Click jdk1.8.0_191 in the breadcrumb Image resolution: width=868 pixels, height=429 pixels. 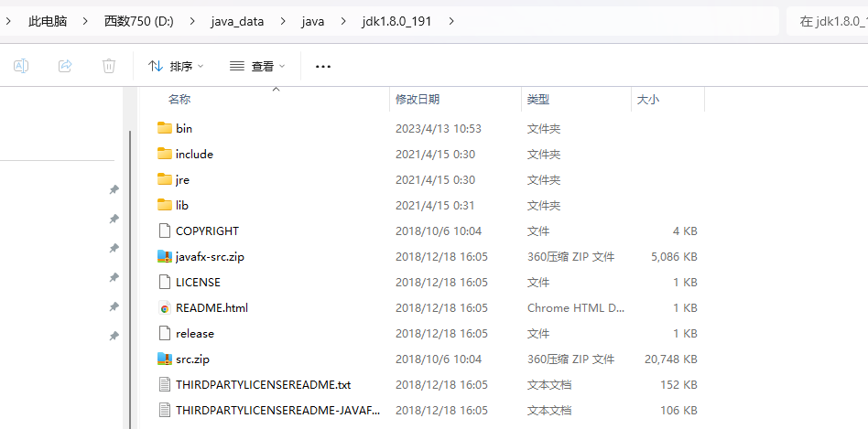396,22
